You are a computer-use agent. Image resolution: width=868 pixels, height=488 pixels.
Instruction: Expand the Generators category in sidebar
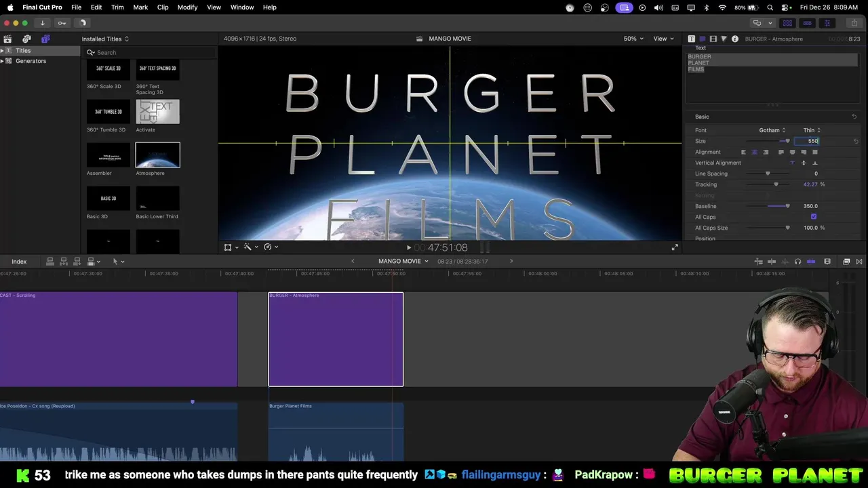3,61
